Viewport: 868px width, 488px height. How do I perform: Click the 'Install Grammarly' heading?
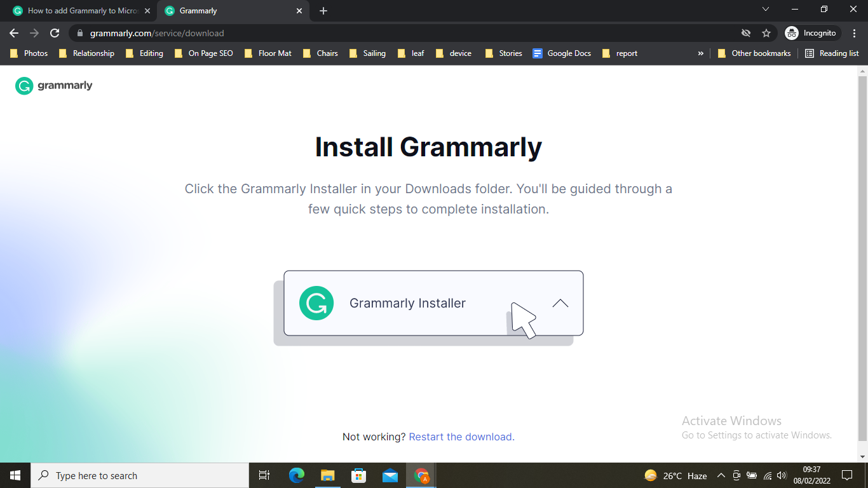[428, 147]
